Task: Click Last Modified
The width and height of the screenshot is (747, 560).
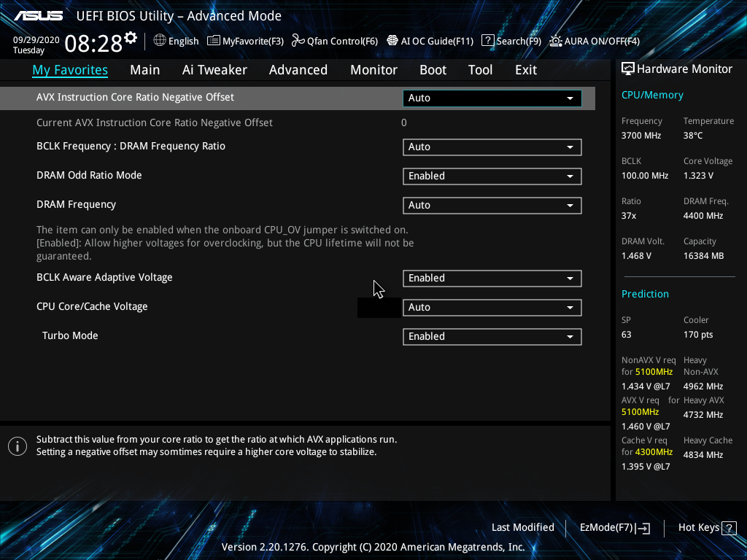Action: [x=522, y=528]
